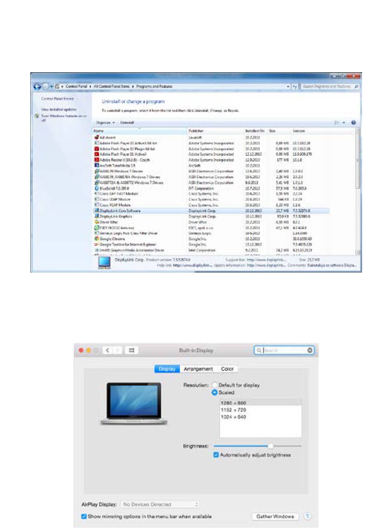Open the Control Panel Home link
The height and width of the screenshot is (532, 392).
coord(57,99)
